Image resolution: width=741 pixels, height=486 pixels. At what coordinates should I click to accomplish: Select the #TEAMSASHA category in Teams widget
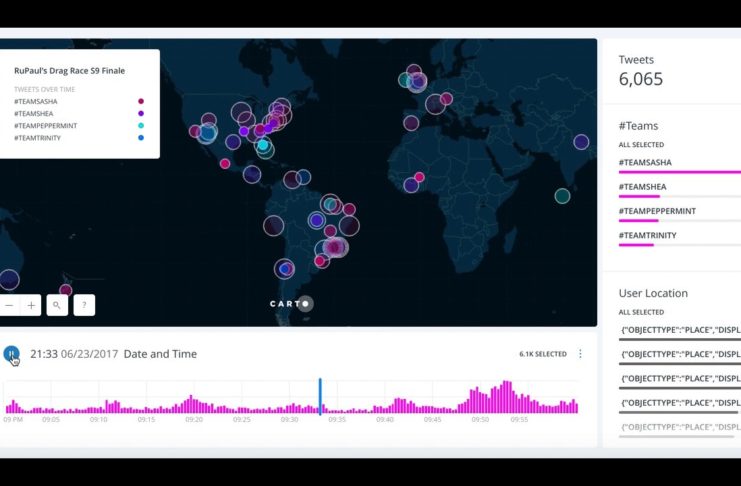coord(680,166)
